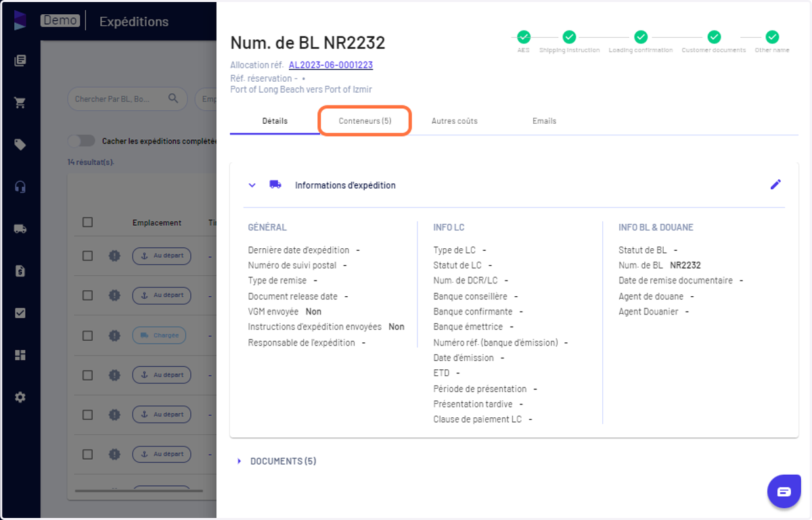Click the Chercher Par BL search field
The height and width of the screenshot is (520, 812).
(x=127, y=99)
